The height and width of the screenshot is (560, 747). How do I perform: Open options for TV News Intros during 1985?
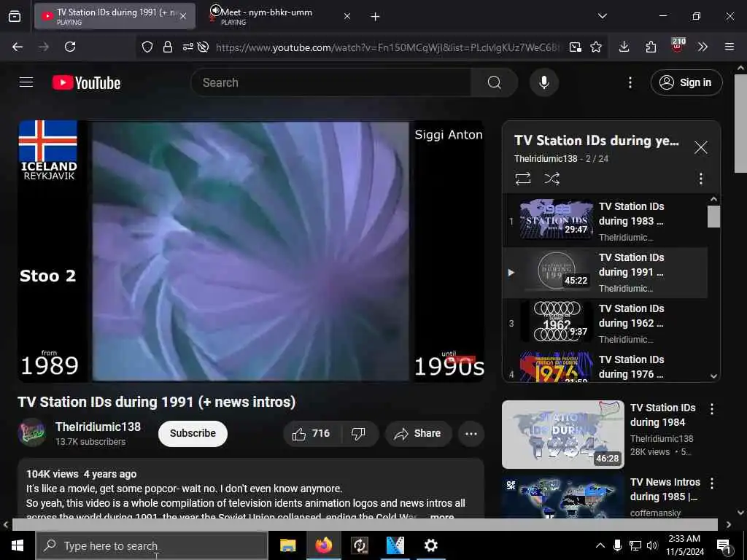pos(712,483)
